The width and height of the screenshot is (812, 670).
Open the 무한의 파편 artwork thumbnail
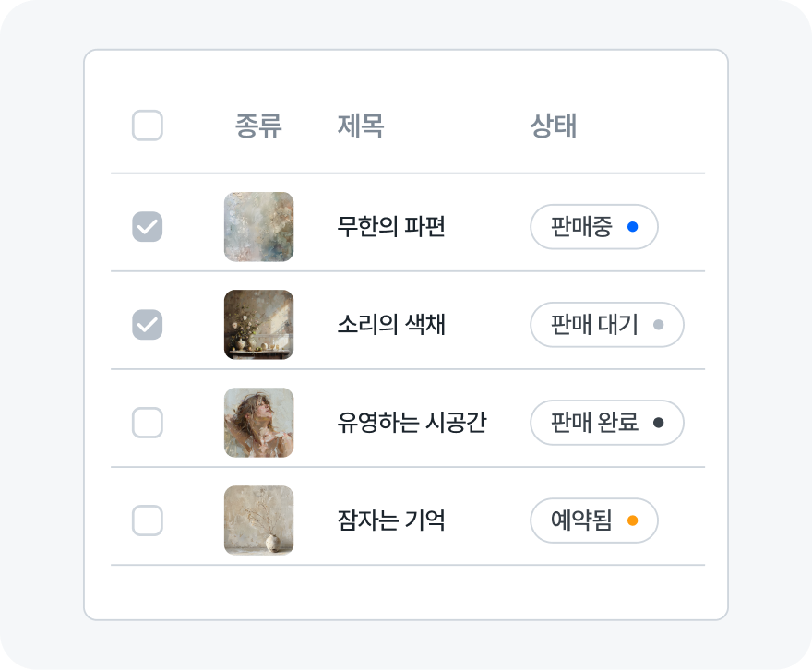coord(258,227)
